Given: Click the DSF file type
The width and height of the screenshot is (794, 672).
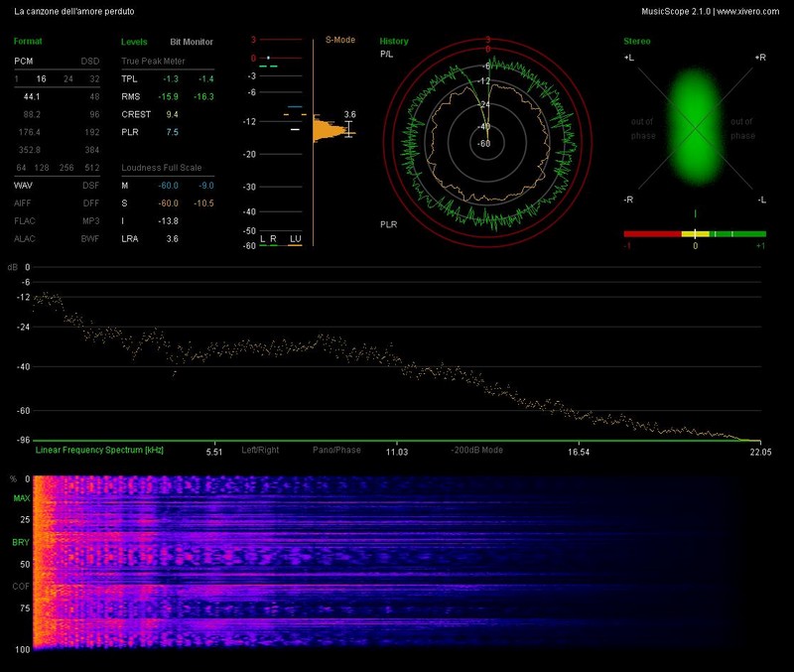Looking at the screenshot, I should click(x=91, y=186).
